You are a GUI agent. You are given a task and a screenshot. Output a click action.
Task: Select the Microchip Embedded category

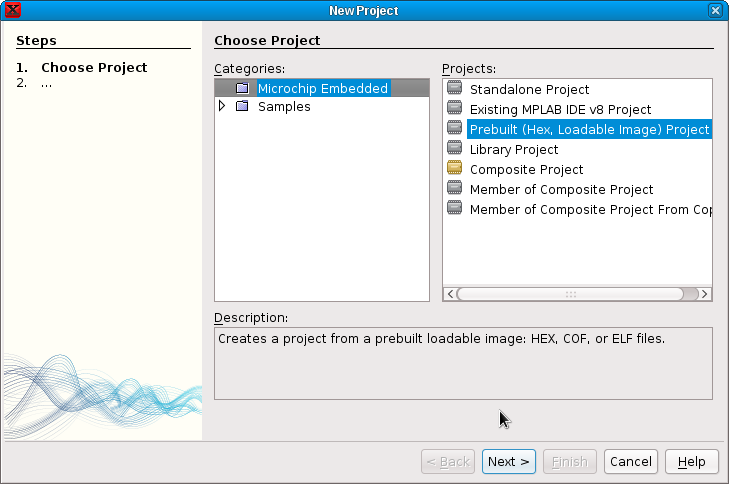(x=322, y=88)
